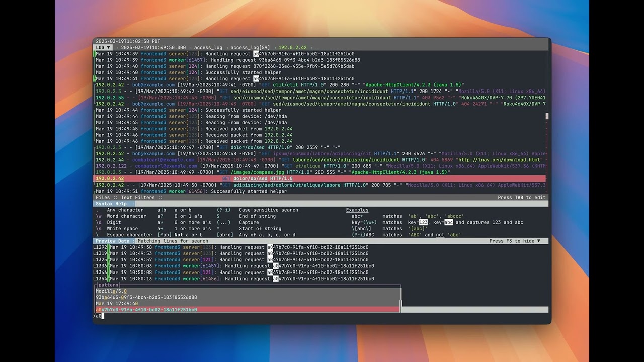The width and height of the screenshot is (644, 362).
Task: Select the 10:49:44 'Reading from device' line
Action: tap(319, 116)
